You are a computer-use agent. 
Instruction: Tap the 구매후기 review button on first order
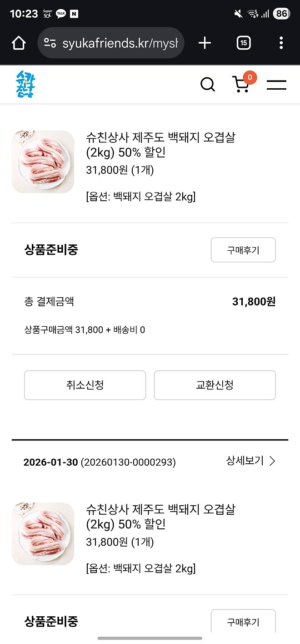pyautogui.click(x=243, y=250)
